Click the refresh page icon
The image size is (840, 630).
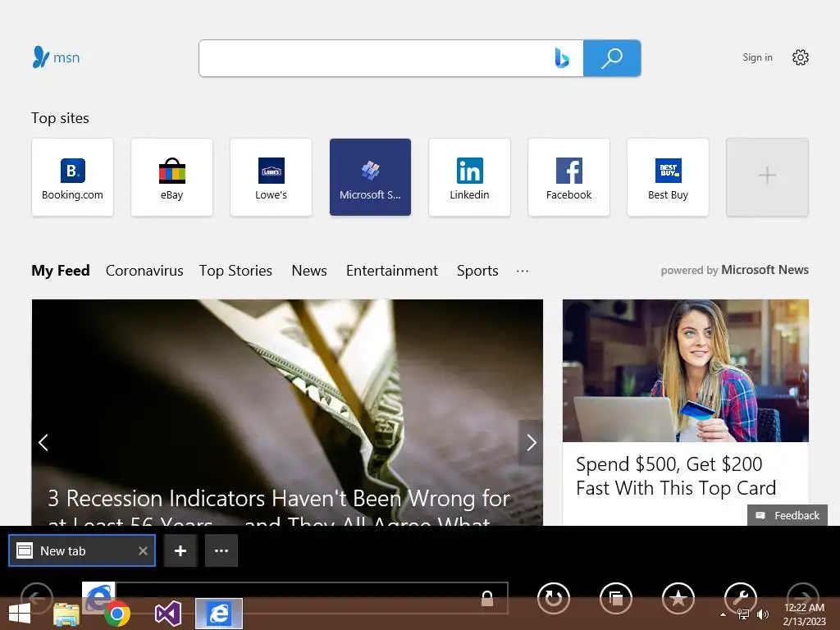[554, 598]
